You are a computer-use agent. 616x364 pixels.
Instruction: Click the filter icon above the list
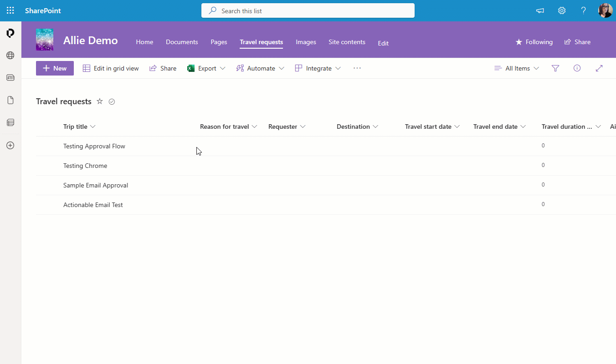[555, 68]
